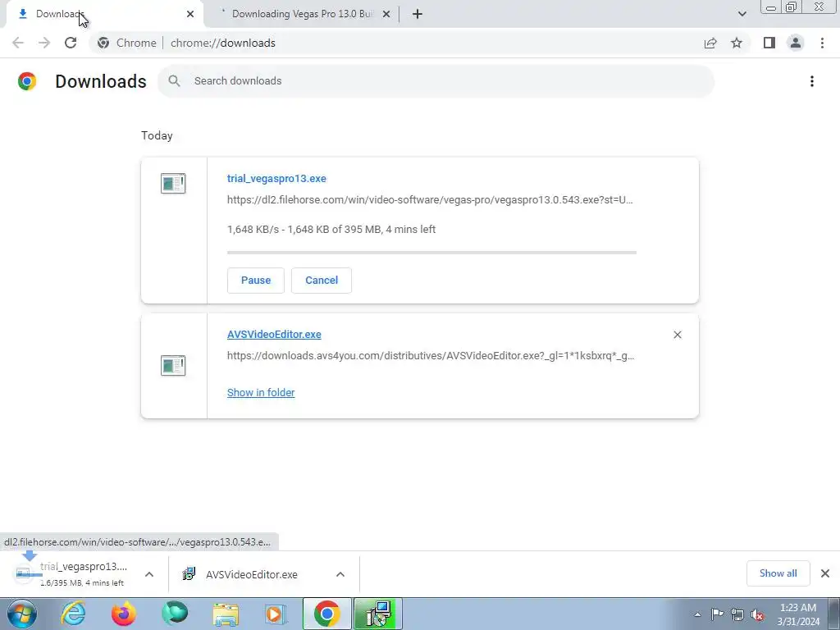Screen dimensions: 840x630
Task: Click the search magnifier icon
Action: [174, 81]
